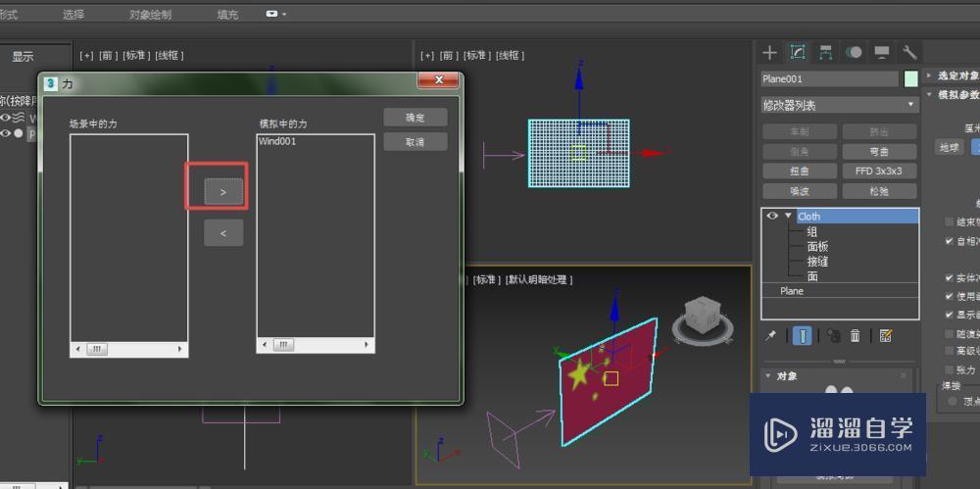Toggle the Cloth modifier eye icon
Screen dimensions: 980x489
[x=772, y=216]
